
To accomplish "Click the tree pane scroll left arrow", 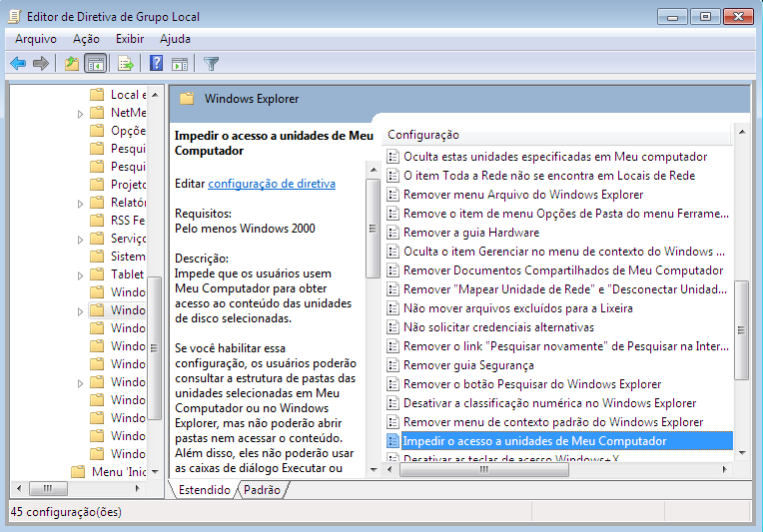I will click(19, 488).
